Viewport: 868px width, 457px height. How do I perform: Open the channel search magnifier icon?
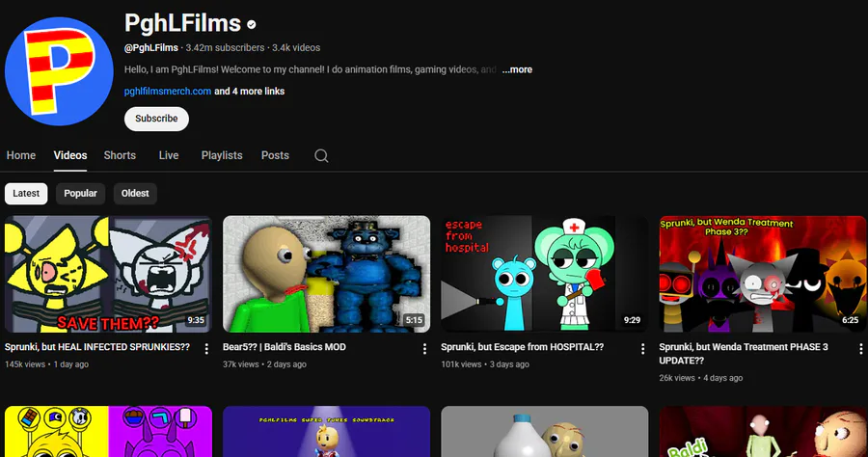tap(321, 156)
